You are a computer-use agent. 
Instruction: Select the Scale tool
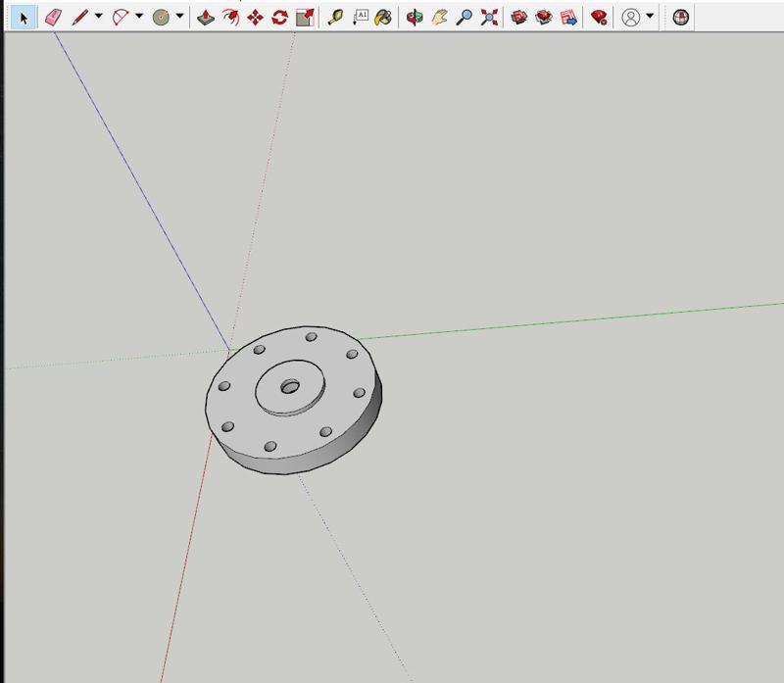[x=305, y=18]
